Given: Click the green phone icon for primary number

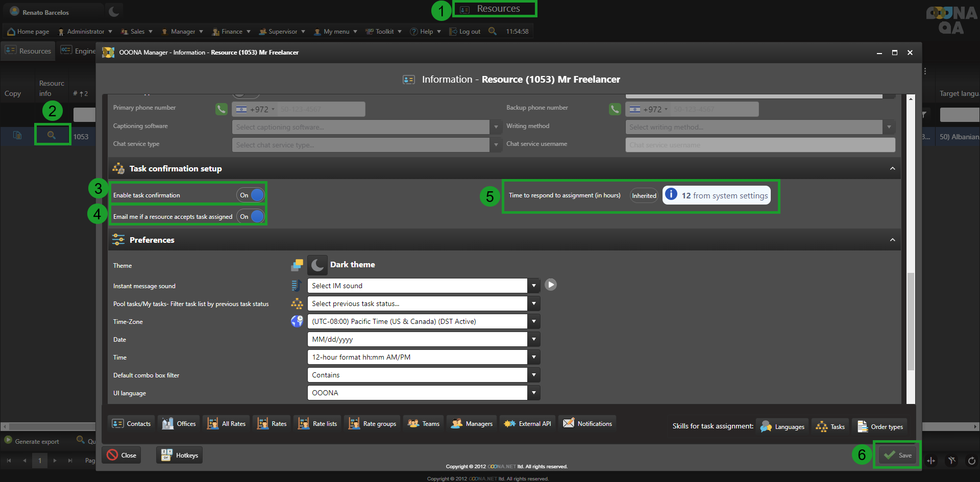Looking at the screenshot, I should 221,109.
